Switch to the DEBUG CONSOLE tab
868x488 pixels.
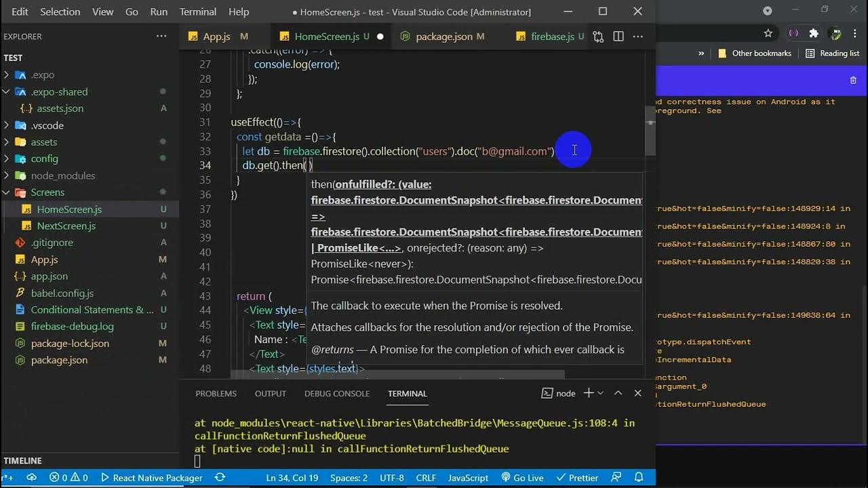(337, 394)
